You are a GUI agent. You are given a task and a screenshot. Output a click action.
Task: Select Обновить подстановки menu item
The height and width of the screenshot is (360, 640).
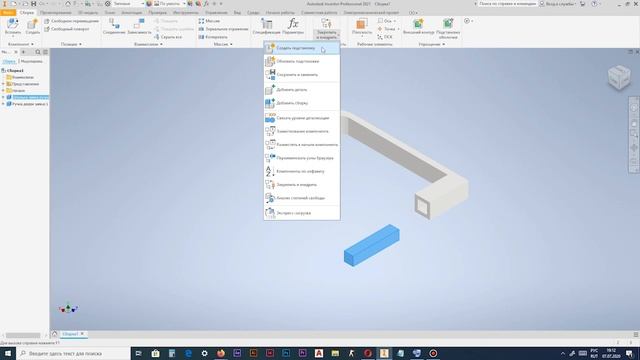click(x=302, y=61)
